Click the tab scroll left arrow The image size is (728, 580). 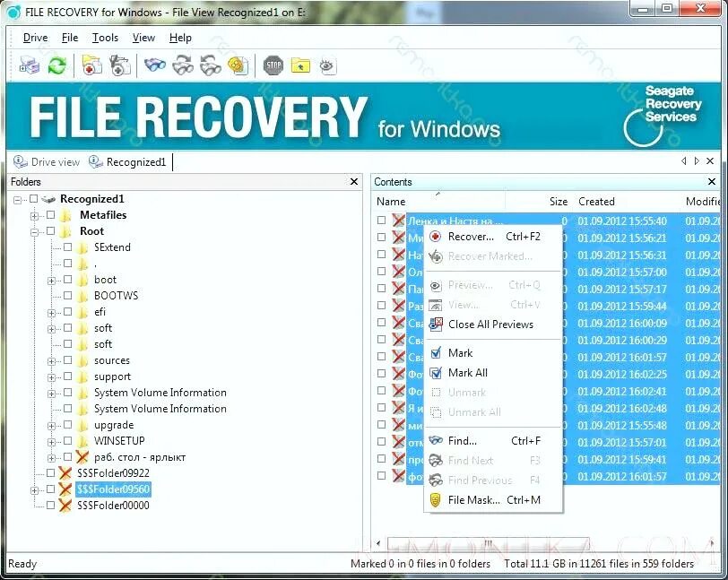[683, 161]
